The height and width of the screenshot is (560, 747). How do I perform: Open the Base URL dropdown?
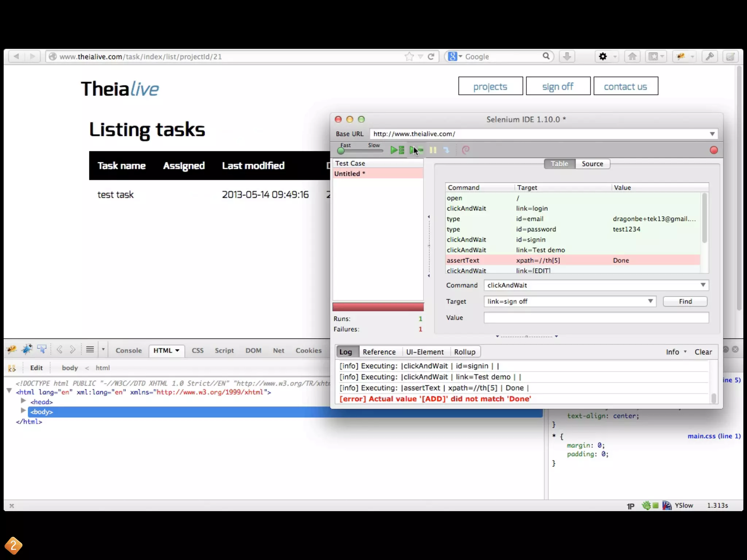[x=712, y=134]
